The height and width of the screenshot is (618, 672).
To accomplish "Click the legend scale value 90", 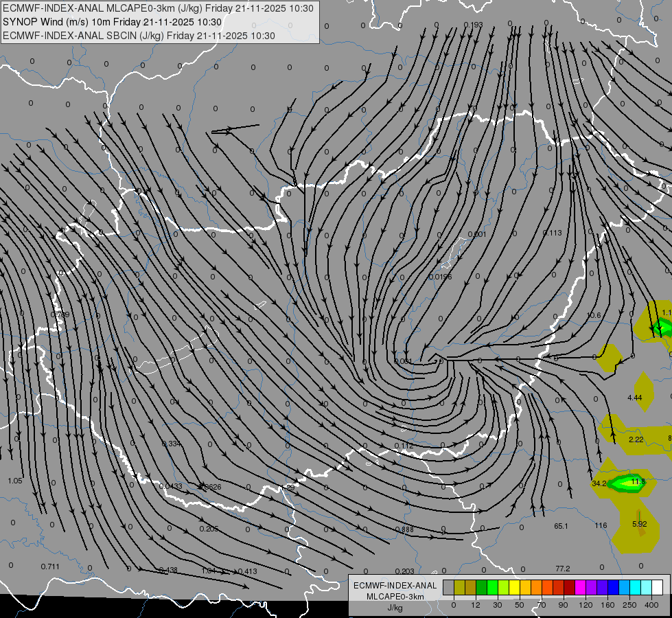I will pos(563,605).
